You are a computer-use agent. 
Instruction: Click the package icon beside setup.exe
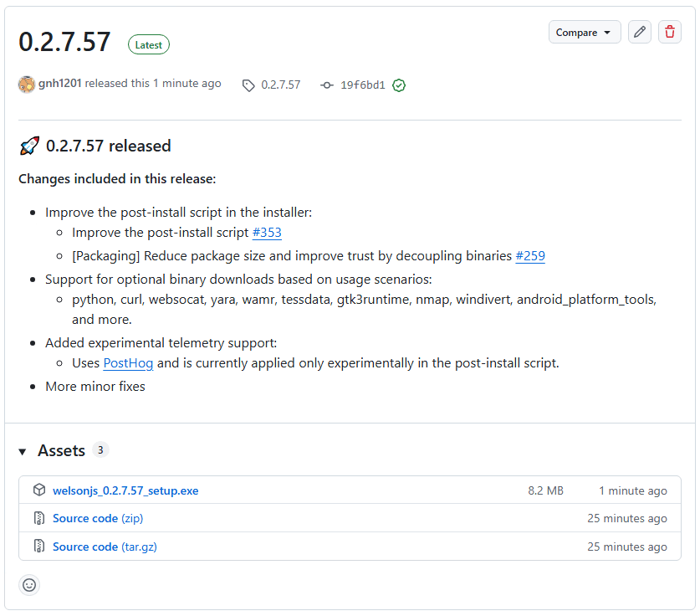pos(39,490)
